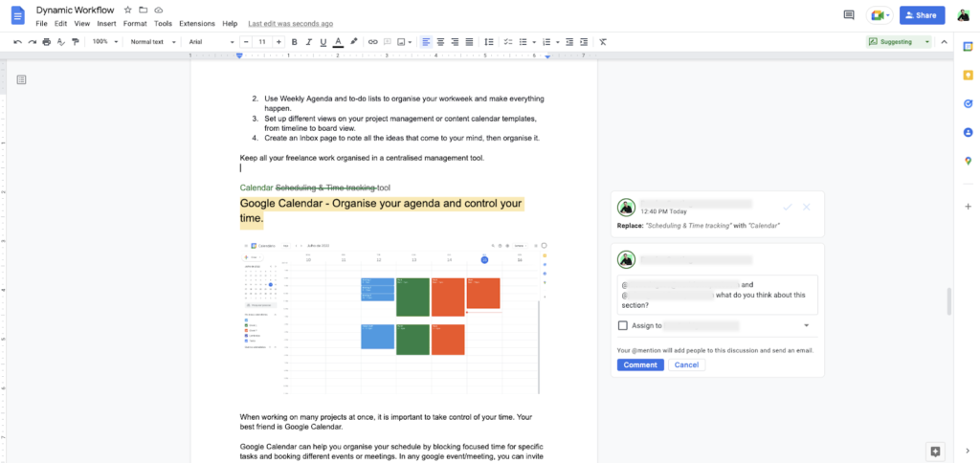The image size is (980, 463).
Task: Go to Docs home via blue logo
Action: [x=17, y=15]
